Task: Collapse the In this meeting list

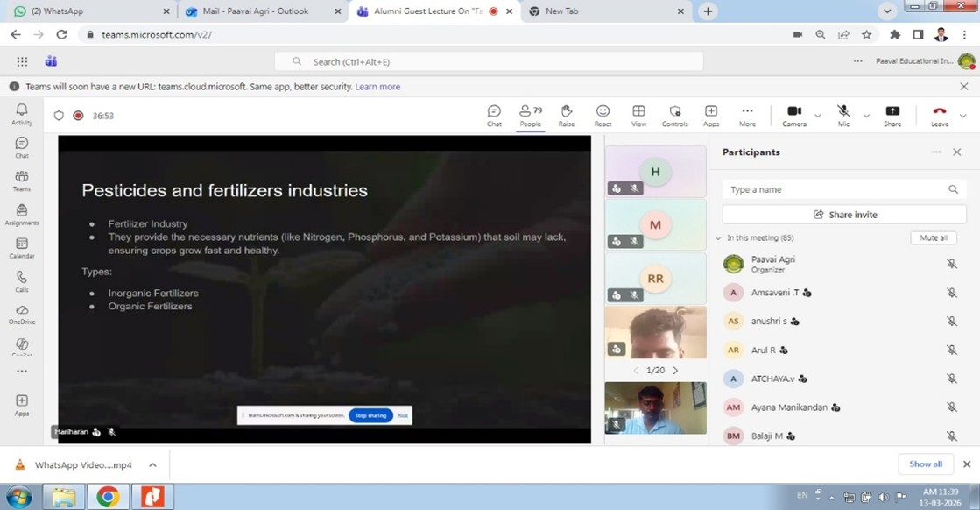Action: (718, 238)
